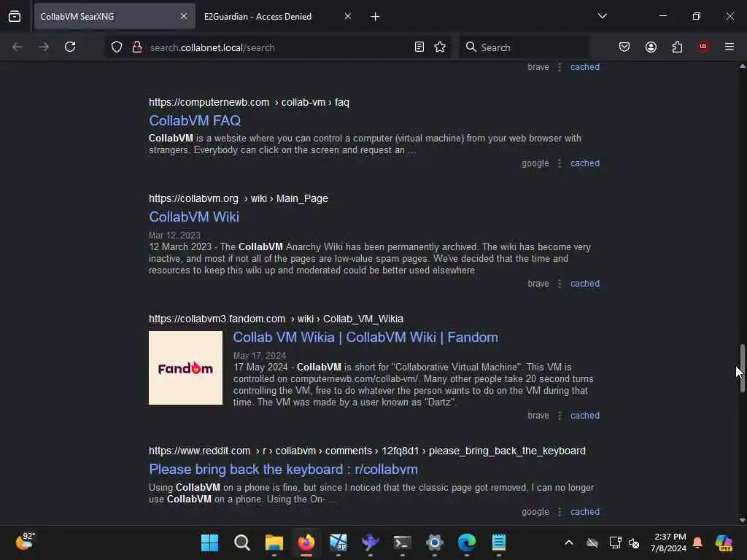
Task: Open the CollabVM Wiki result
Action: pyautogui.click(x=194, y=217)
